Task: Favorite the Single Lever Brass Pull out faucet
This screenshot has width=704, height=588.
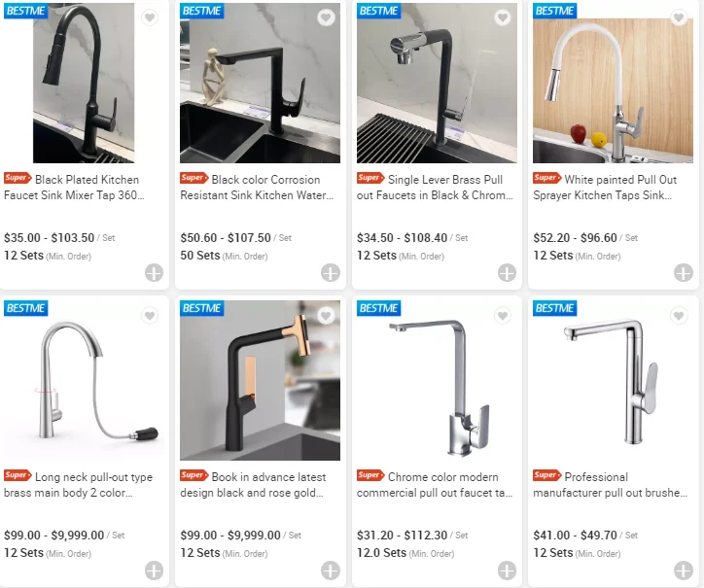Action: point(503,17)
